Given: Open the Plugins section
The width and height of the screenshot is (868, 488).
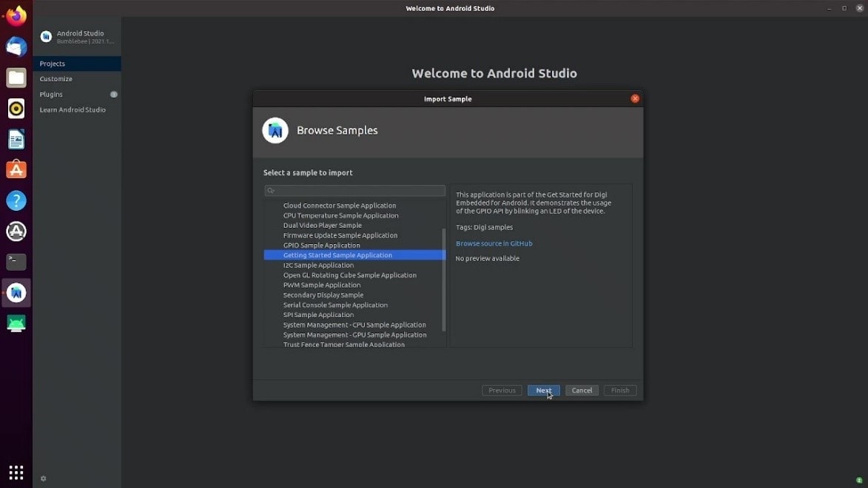Looking at the screenshot, I should tap(51, 95).
